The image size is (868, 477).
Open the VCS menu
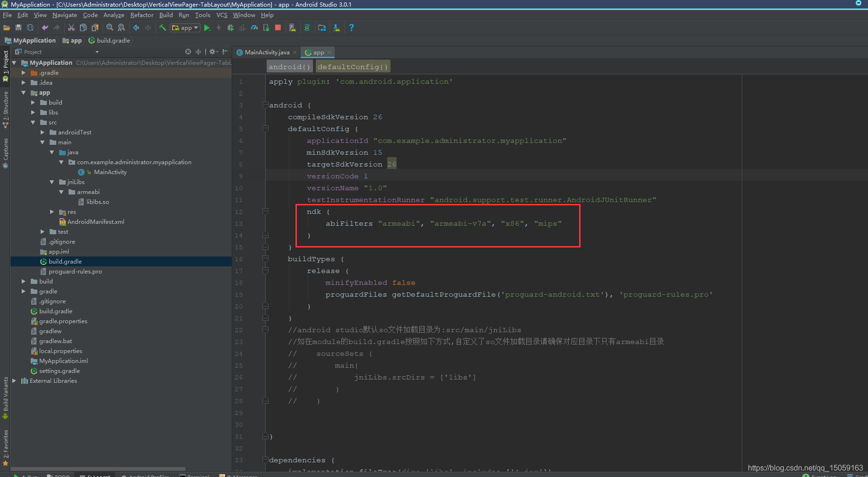[x=222, y=15]
